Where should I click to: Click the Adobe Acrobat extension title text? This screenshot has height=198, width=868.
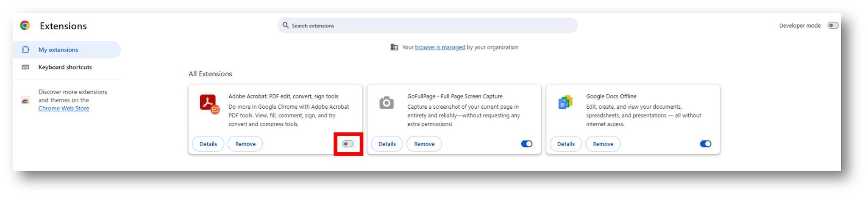283,96
